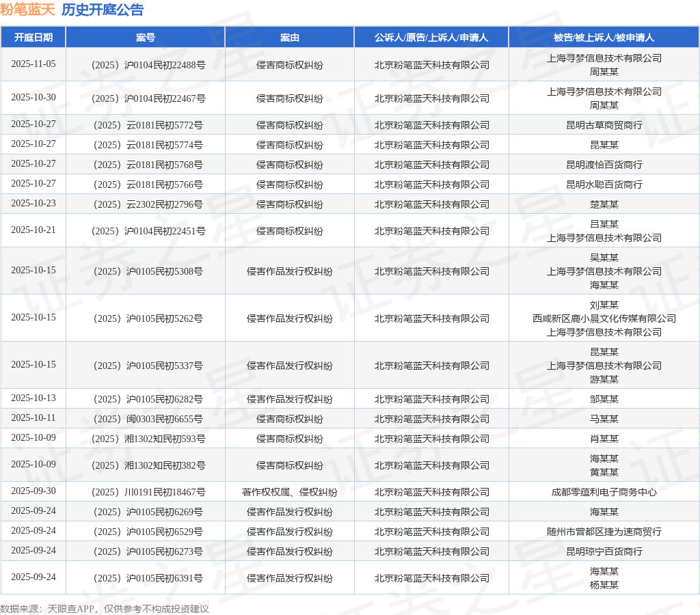Image resolution: width=700 pixels, height=615 pixels.
Task: Select date cell 2025-10-11
Action: (33, 418)
